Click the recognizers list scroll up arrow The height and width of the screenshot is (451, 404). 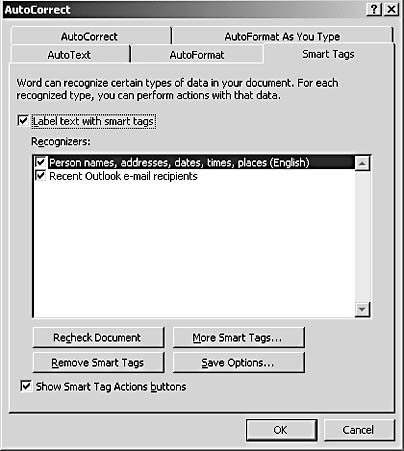pos(362,163)
